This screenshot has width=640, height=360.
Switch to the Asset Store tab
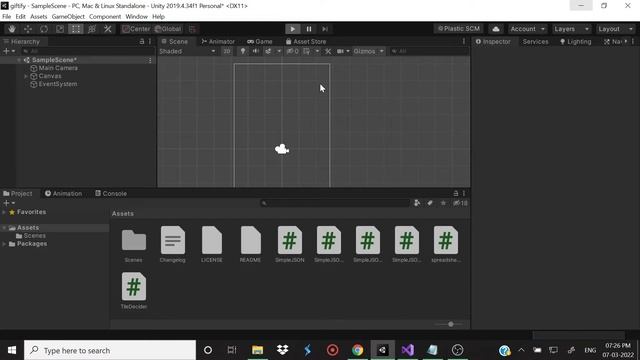click(306, 42)
